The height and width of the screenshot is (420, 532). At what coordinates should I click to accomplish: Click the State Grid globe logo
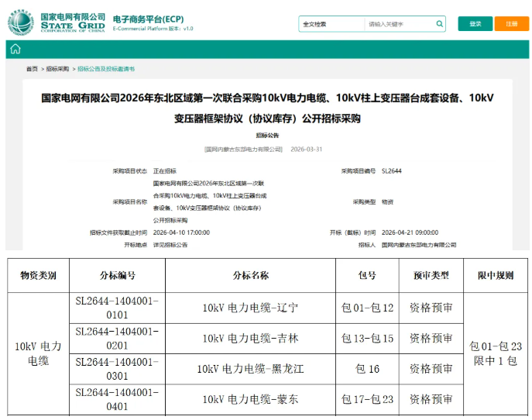point(21,22)
